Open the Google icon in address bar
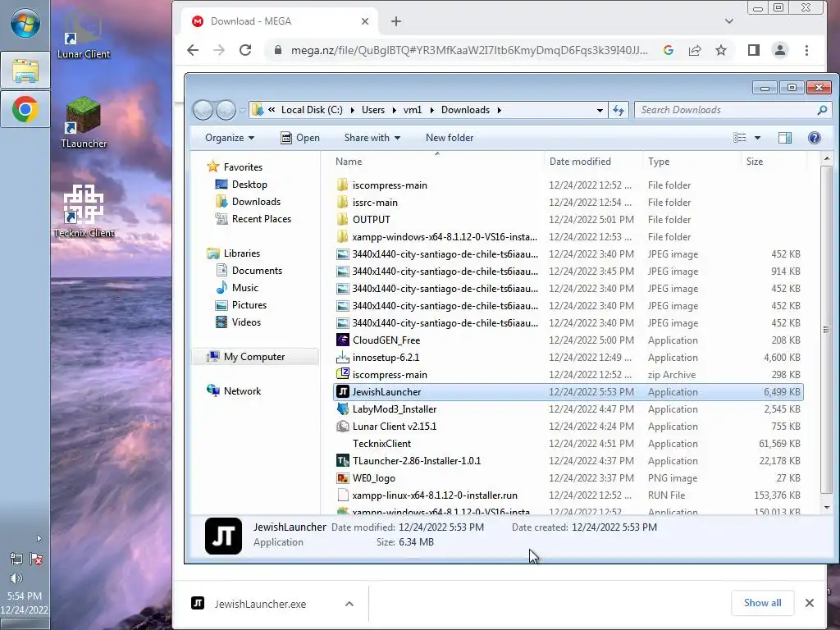The height and width of the screenshot is (630, 840). [668, 50]
